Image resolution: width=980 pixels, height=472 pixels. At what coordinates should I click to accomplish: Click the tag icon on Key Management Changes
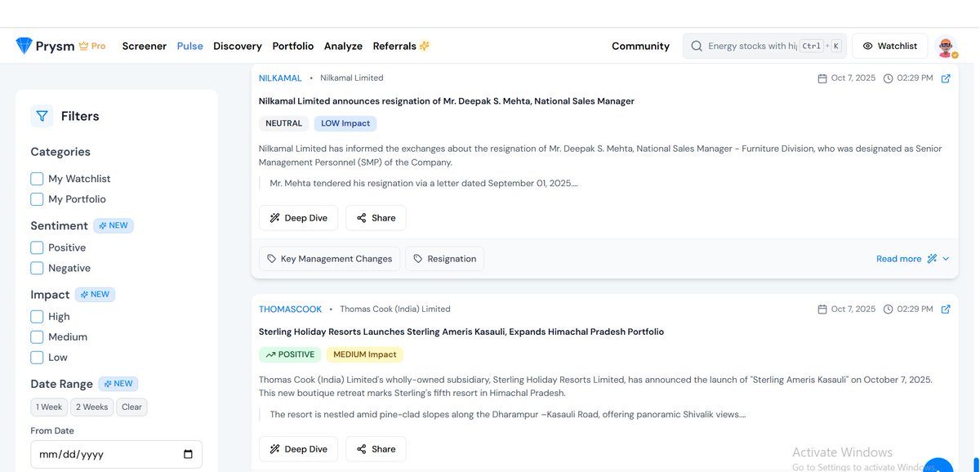(x=271, y=259)
